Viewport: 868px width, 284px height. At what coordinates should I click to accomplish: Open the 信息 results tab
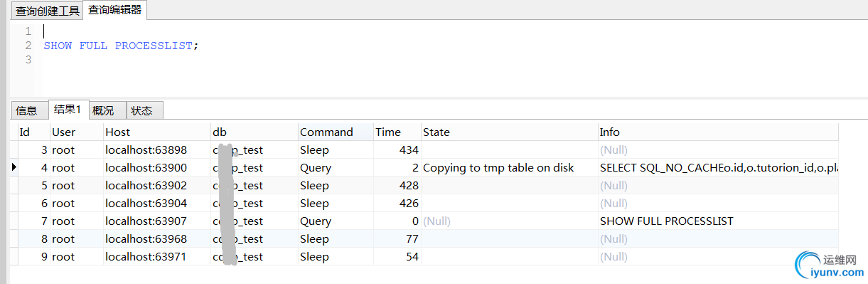(27, 110)
